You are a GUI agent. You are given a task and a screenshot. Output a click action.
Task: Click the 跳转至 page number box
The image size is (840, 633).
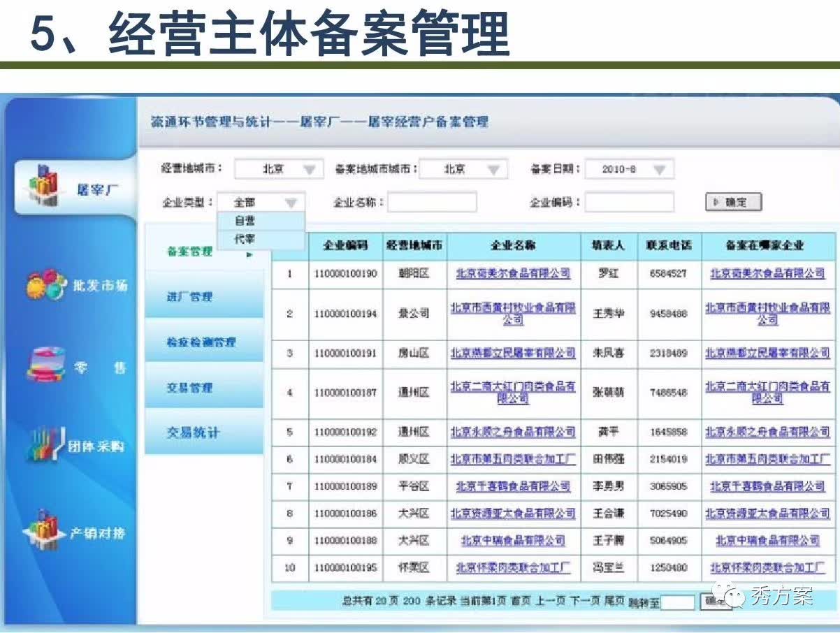[678, 602]
